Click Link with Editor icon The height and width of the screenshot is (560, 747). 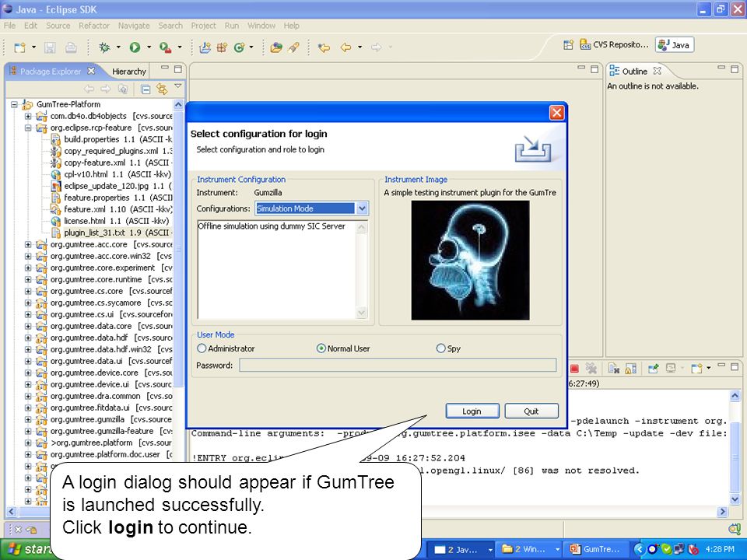(x=162, y=89)
